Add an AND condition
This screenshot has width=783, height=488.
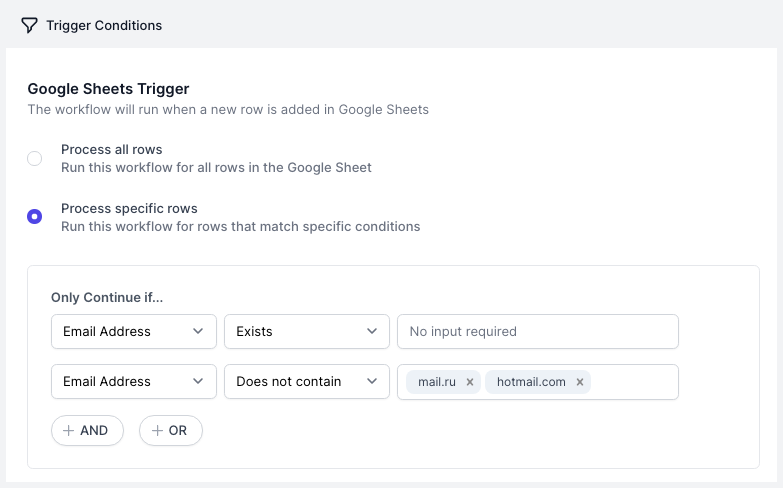(87, 431)
